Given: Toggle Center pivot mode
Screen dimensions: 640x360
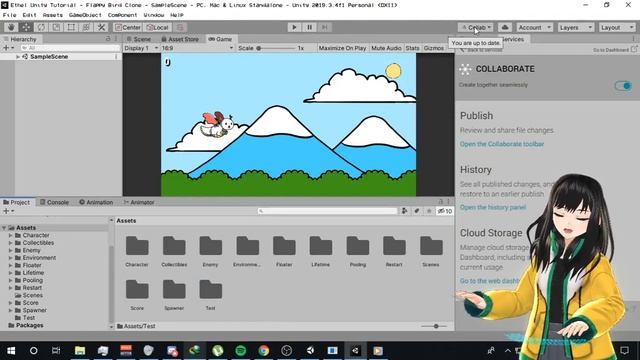Looking at the screenshot, I should [x=128, y=27].
